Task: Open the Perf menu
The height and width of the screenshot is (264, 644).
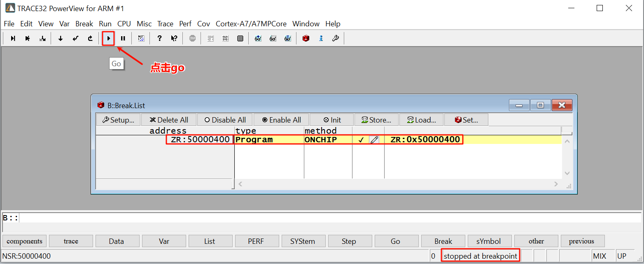Action: click(185, 24)
